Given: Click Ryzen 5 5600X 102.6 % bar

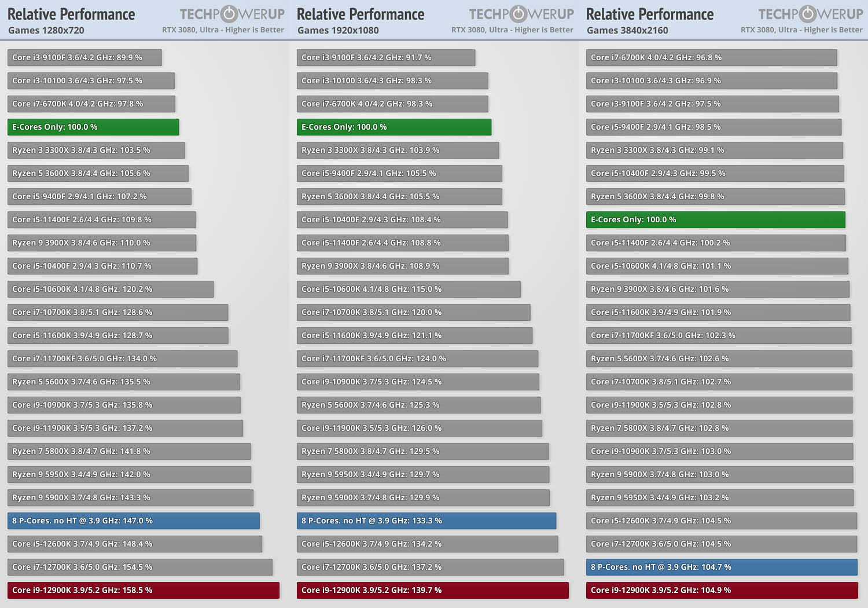Looking at the screenshot, I should [719, 358].
